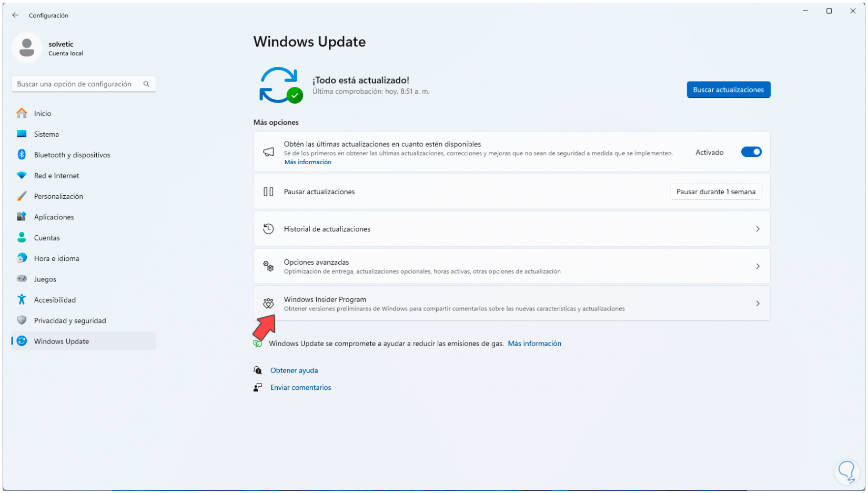Open the Opciones avanzadas row
Screen dimensions: 868x493
tap(512, 266)
